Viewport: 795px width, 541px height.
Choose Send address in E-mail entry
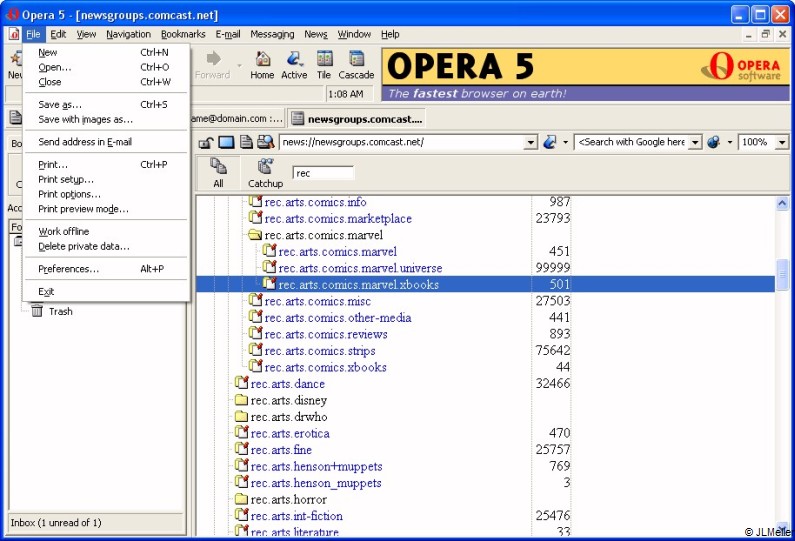(x=105, y=142)
